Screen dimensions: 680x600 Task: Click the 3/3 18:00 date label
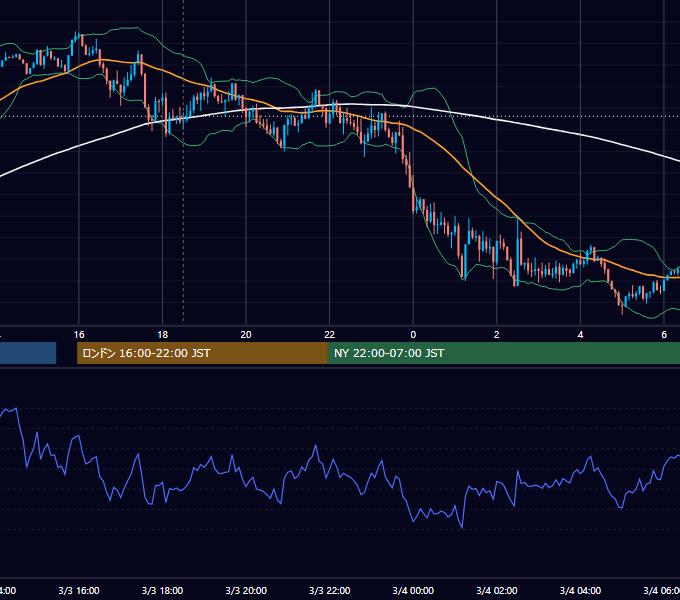click(162, 590)
